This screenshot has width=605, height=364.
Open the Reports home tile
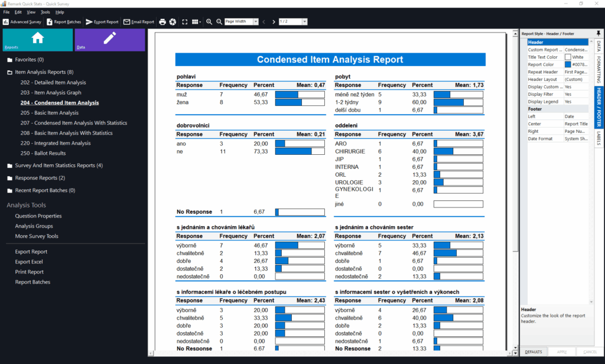37,40
